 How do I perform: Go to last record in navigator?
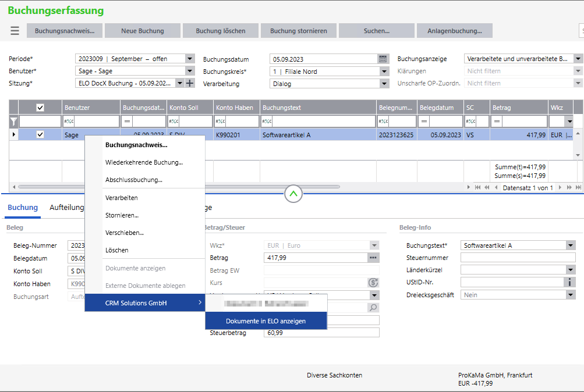pyautogui.click(x=578, y=187)
